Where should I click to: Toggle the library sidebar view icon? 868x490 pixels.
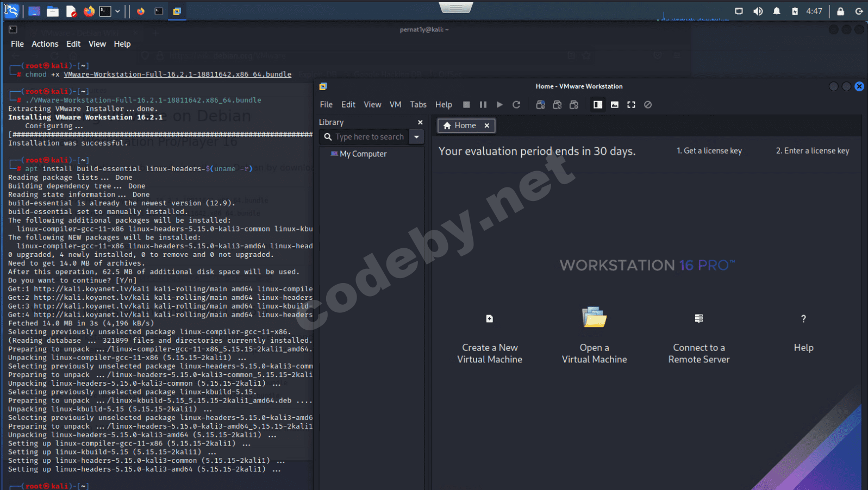598,105
